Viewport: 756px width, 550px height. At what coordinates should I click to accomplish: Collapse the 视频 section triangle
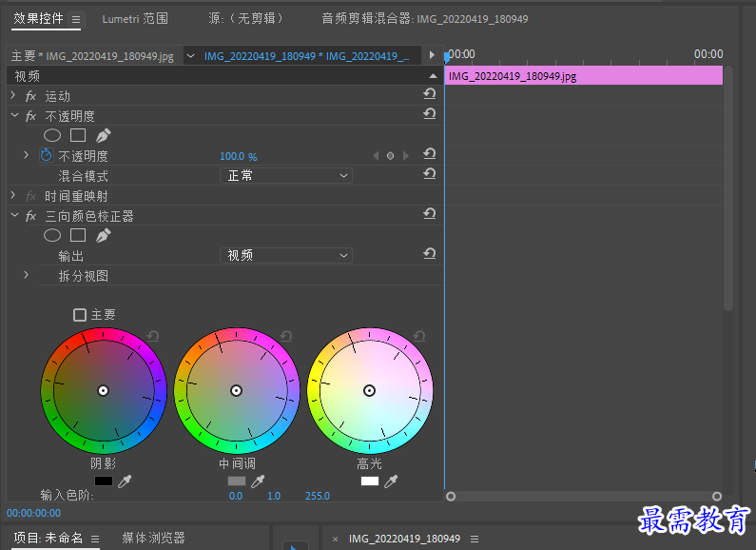tap(433, 76)
